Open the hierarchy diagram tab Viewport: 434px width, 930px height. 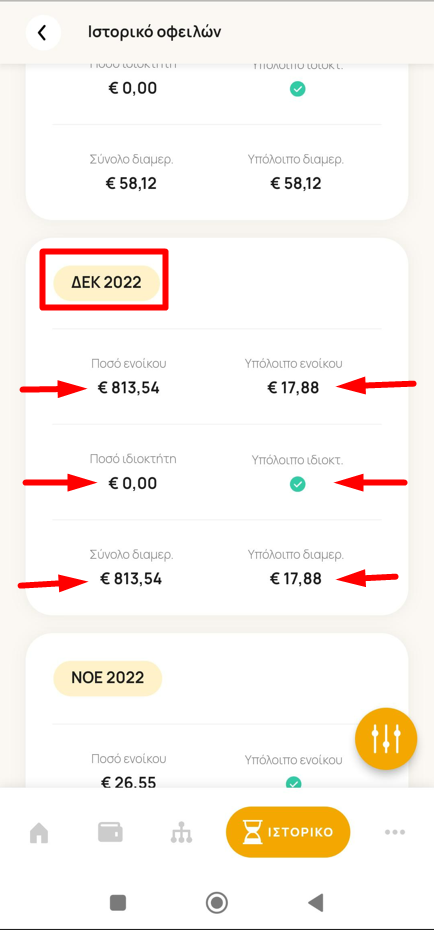coord(181,833)
